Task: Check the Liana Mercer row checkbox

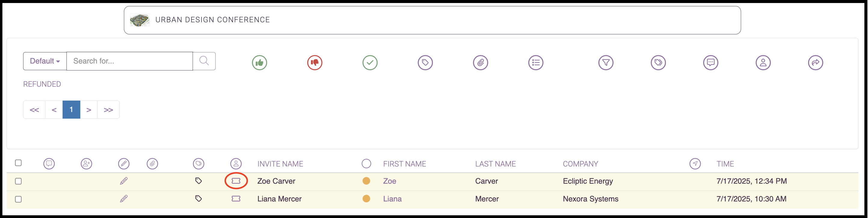Action: pyautogui.click(x=19, y=199)
